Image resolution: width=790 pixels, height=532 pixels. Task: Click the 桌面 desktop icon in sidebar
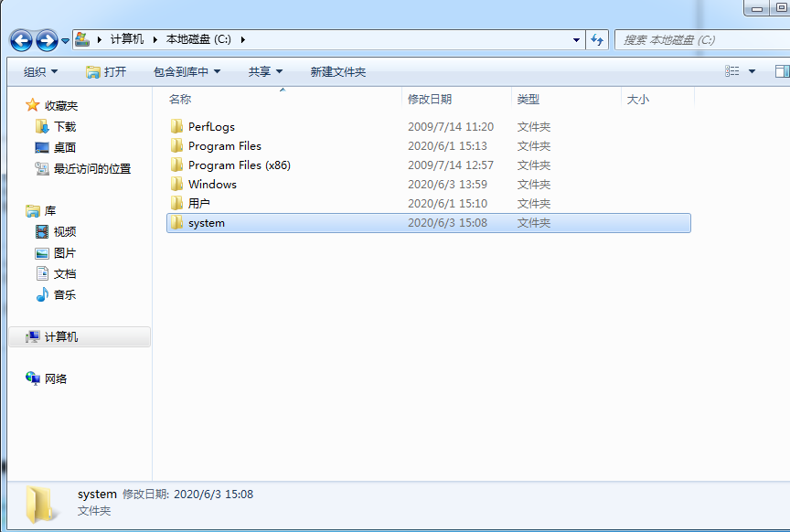[x=42, y=147]
